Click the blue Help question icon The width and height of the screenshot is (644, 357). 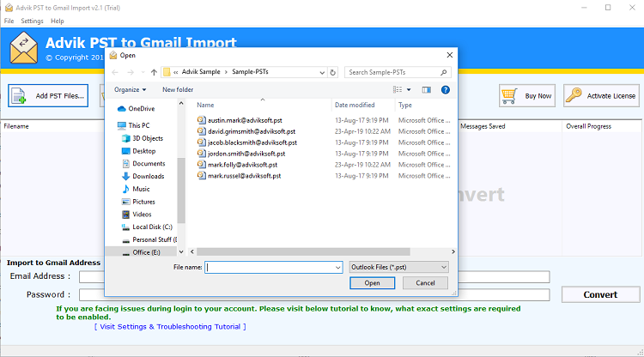point(445,89)
